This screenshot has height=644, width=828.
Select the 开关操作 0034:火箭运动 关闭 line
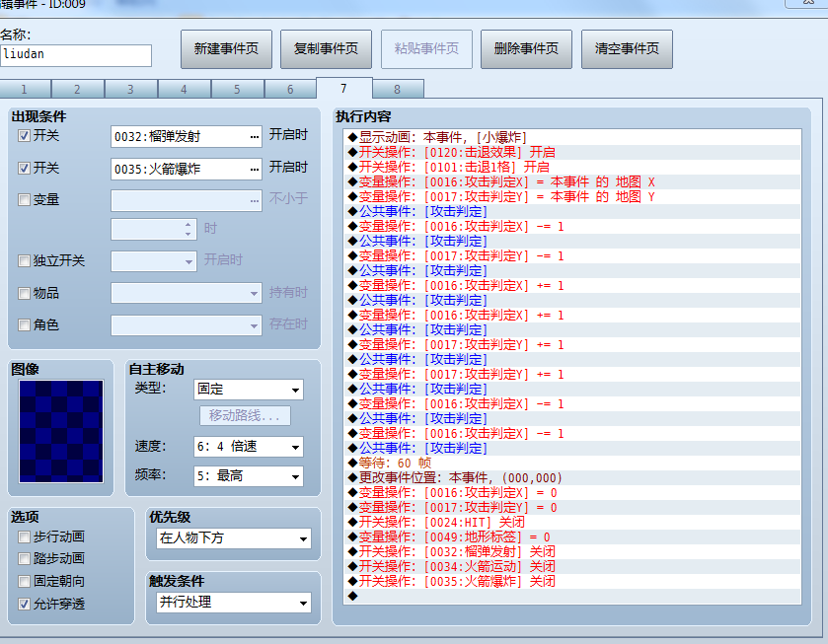coord(572,566)
